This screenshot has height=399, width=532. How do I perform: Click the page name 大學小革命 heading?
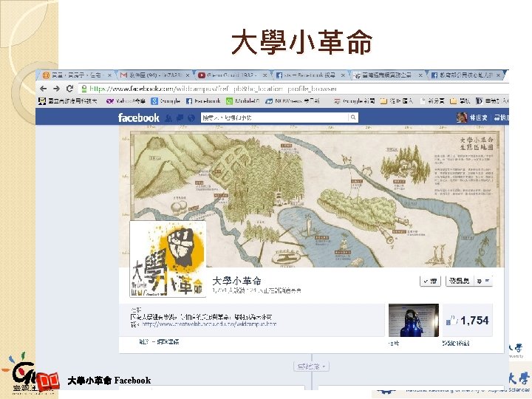(236, 281)
